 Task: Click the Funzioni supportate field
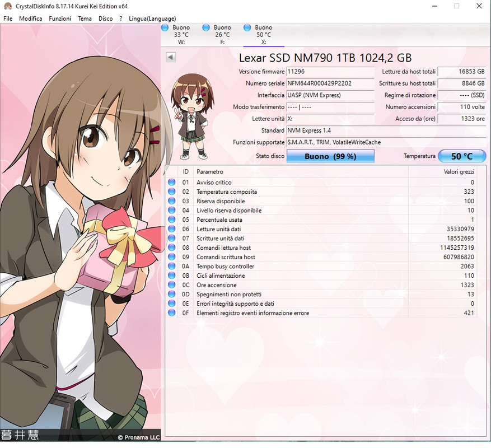click(x=386, y=142)
